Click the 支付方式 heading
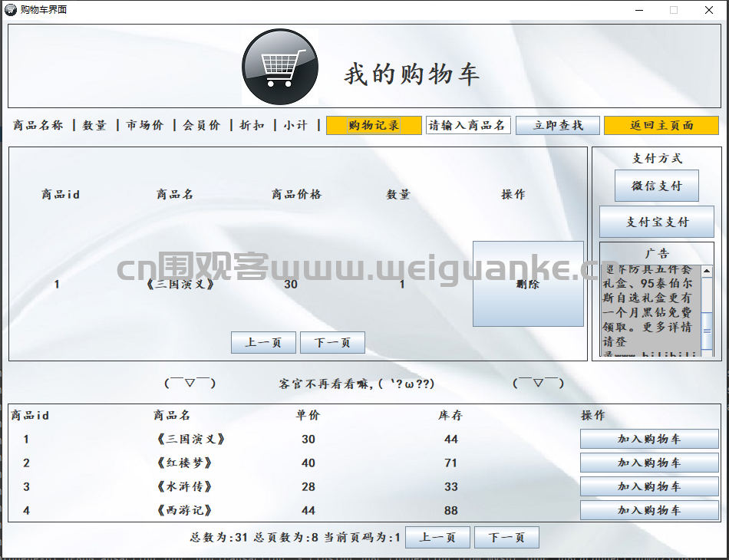The image size is (729, 560). pos(657,159)
